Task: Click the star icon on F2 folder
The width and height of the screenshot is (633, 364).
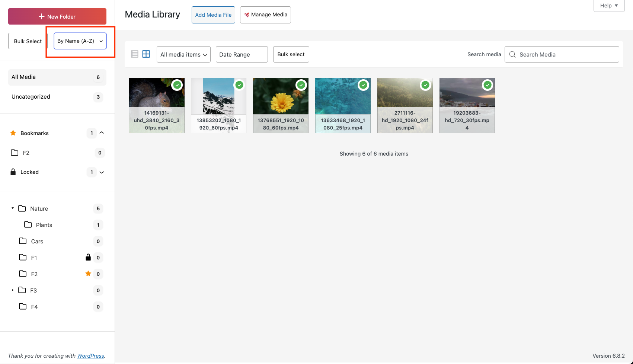Action: click(x=88, y=274)
